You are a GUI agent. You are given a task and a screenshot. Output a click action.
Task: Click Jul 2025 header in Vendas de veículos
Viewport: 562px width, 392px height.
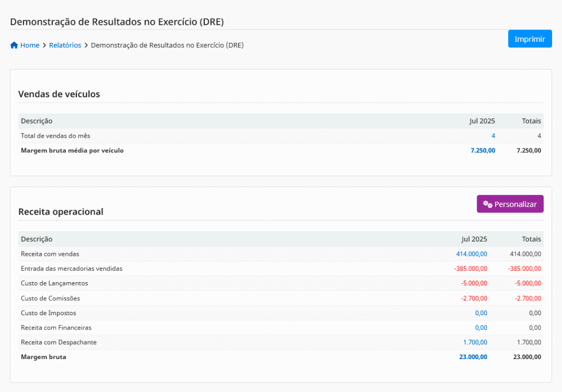point(482,121)
